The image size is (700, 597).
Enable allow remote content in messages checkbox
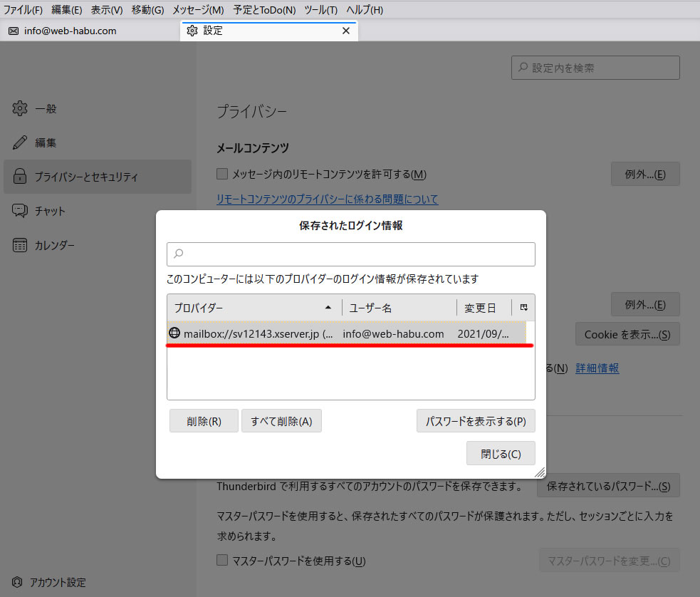pyautogui.click(x=222, y=174)
